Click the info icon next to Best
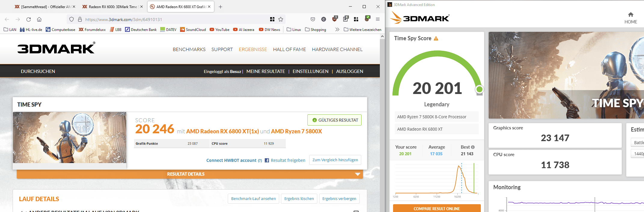Image resolution: width=644 pixels, height=212 pixels. [x=473, y=147]
